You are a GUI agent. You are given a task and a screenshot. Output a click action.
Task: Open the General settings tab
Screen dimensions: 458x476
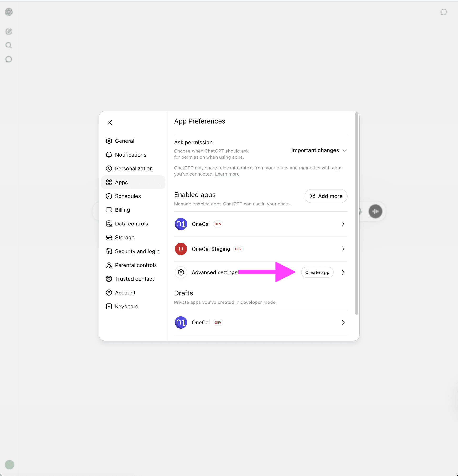pyautogui.click(x=133, y=141)
